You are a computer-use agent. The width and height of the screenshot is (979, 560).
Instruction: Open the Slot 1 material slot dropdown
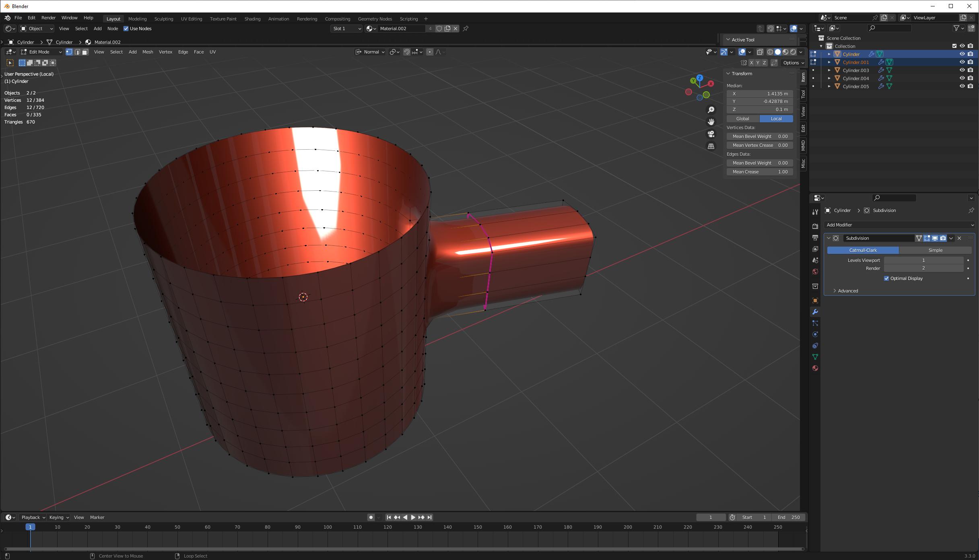tap(346, 29)
